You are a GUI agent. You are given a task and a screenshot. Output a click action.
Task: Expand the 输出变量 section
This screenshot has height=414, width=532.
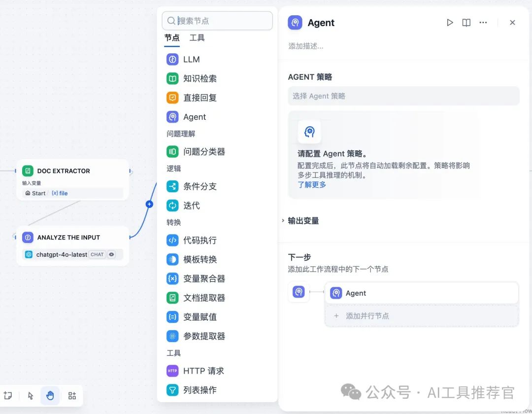tap(302, 221)
